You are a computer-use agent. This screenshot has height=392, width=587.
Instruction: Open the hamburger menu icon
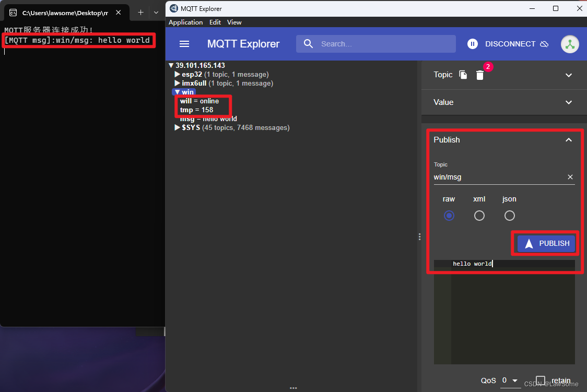tap(184, 44)
